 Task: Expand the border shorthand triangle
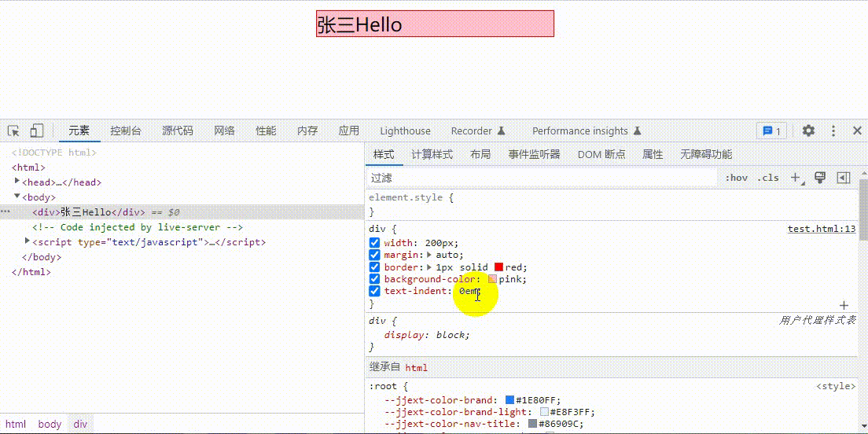tap(429, 267)
